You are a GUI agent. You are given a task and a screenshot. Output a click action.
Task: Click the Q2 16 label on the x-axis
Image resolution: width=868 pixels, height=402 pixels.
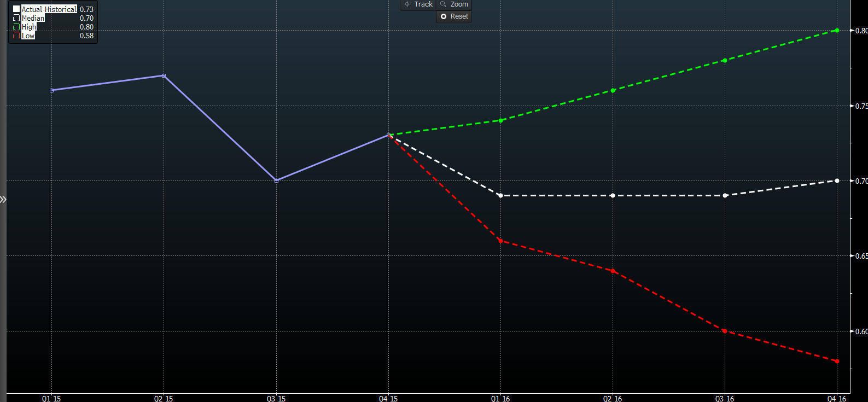point(612,398)
